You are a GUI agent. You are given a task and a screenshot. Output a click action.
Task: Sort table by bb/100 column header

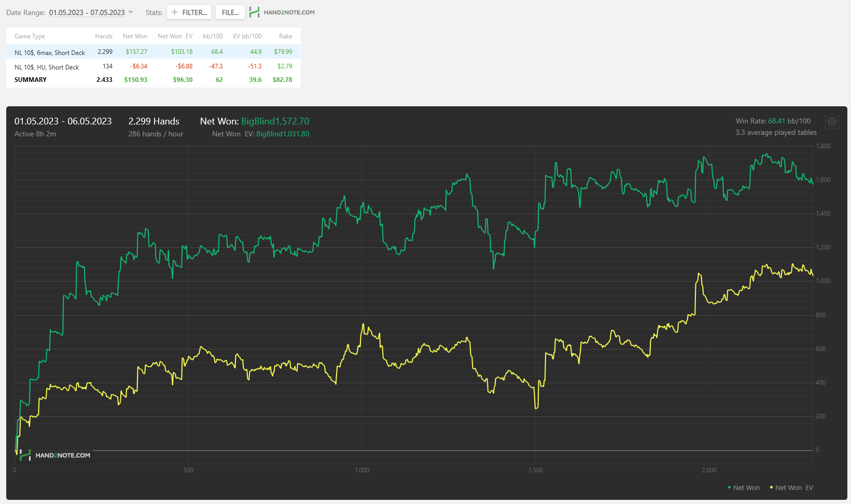[x=213, y=36]
